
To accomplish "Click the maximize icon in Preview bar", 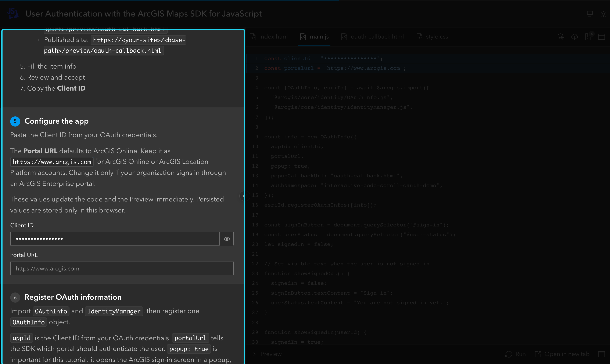I will [601, 354].
